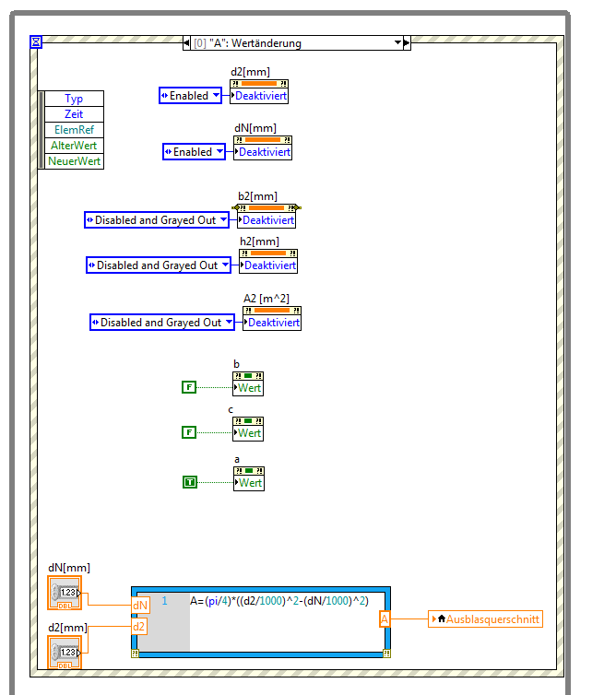Go to next event case arrow
This screenshot has height=695, width=616.
tap(407, 43)
